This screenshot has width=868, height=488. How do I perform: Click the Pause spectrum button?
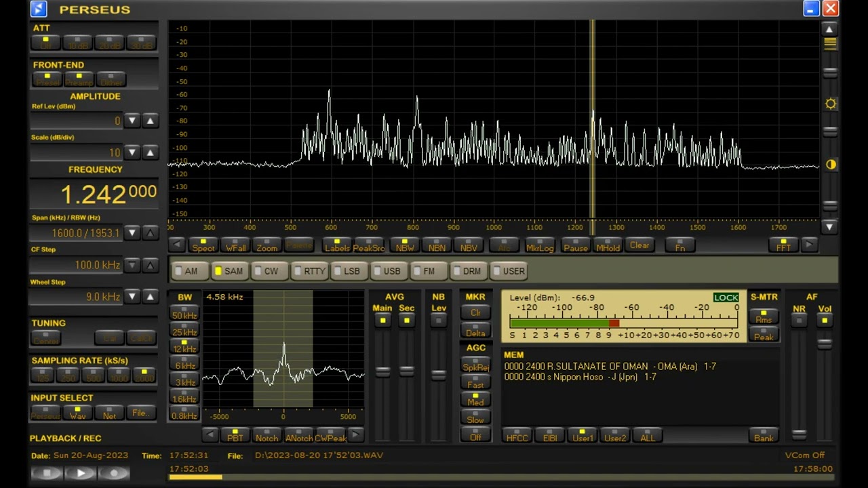(x=575, y=245)
